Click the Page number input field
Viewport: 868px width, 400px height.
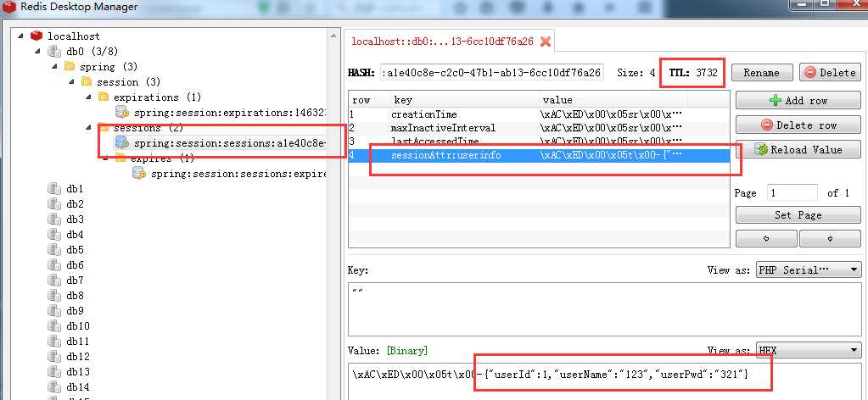pos(792,192)
